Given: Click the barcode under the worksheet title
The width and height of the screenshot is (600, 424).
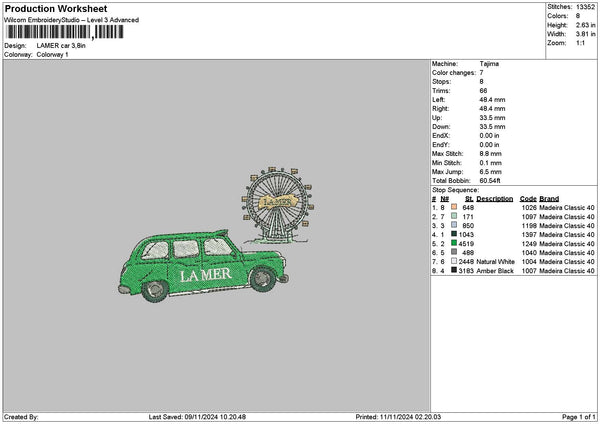Looking at the screenshot, I should [x=65, y=32].
